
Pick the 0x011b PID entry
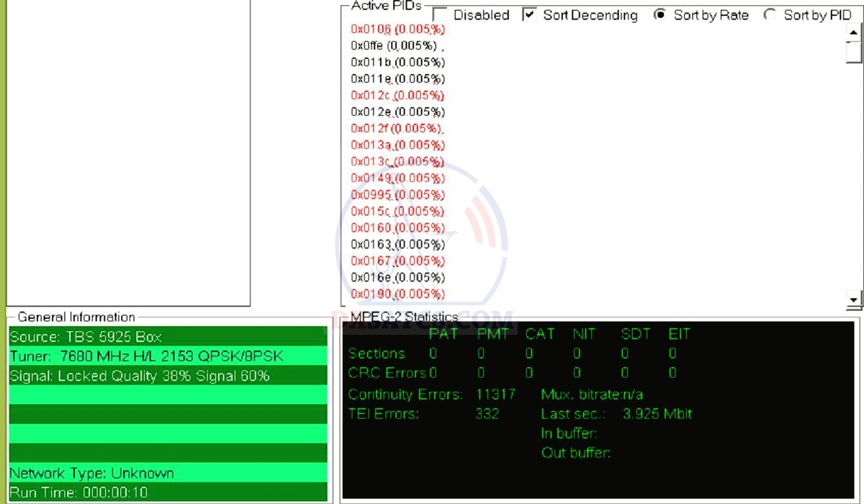tap(397, 63)
